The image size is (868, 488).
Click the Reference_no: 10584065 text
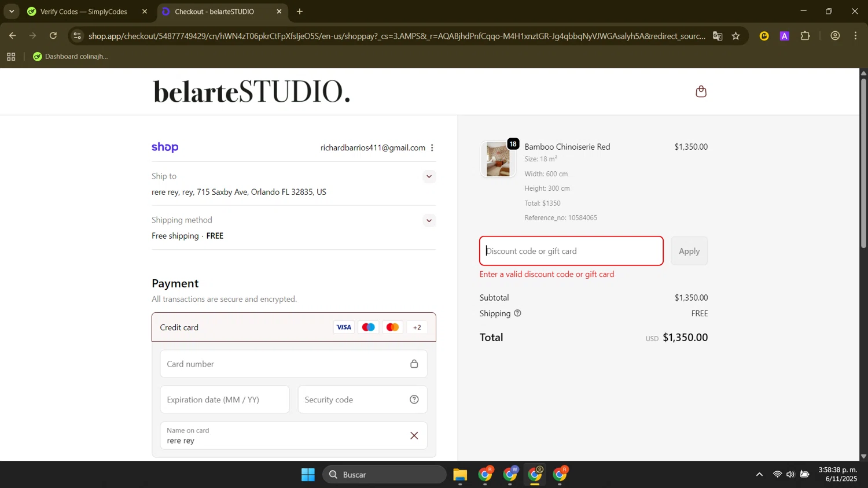click(561, 218)
